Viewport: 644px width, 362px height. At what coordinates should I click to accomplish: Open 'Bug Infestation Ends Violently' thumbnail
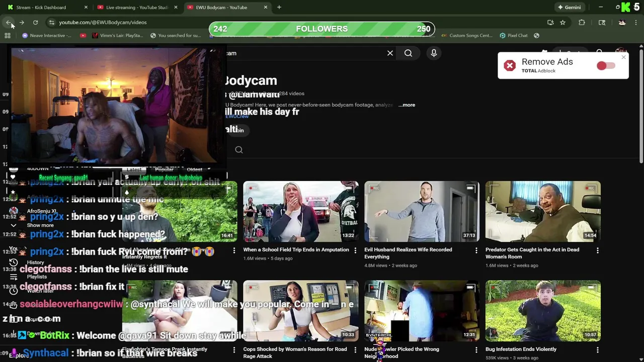(x=543, y=311)
